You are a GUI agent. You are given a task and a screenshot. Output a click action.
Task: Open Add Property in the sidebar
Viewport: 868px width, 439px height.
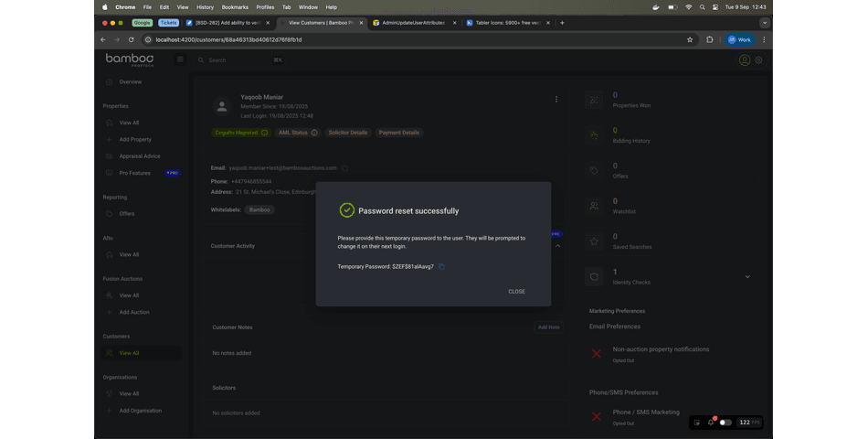point(135,140)
